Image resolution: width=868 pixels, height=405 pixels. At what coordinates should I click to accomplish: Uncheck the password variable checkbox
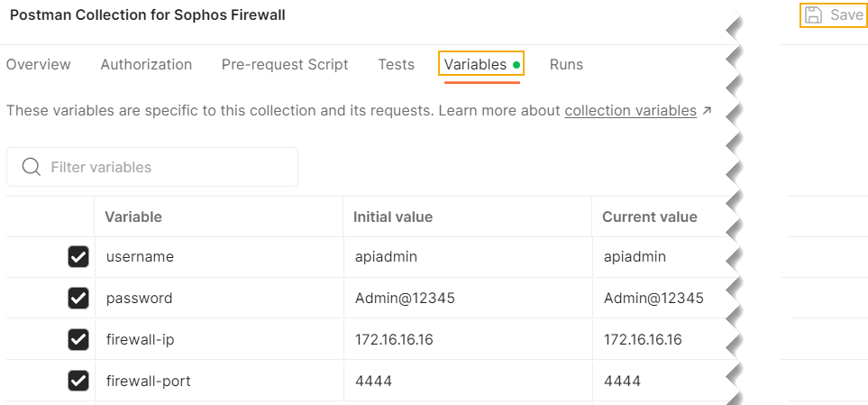tap(78, 298)
